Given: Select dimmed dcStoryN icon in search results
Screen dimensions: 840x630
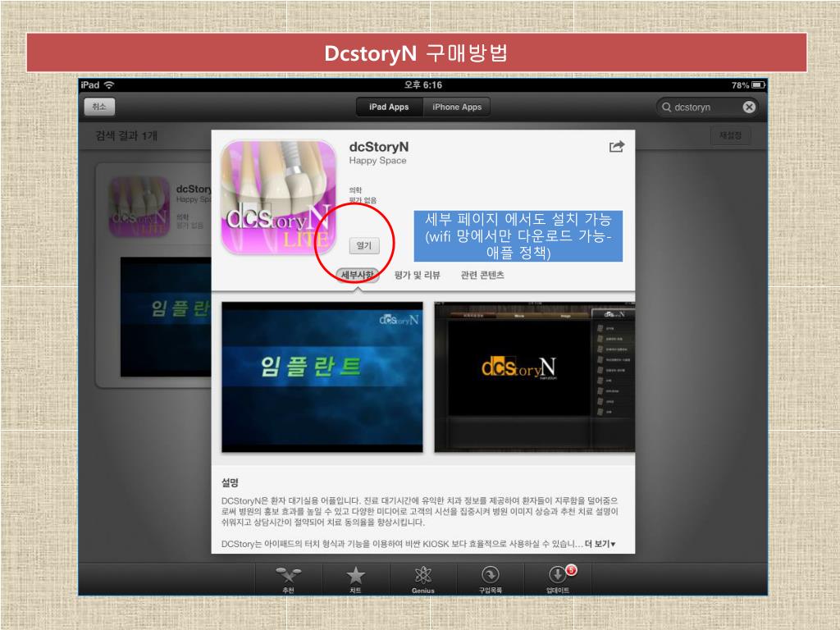Looking at the screenshot, I should point(139,207).
